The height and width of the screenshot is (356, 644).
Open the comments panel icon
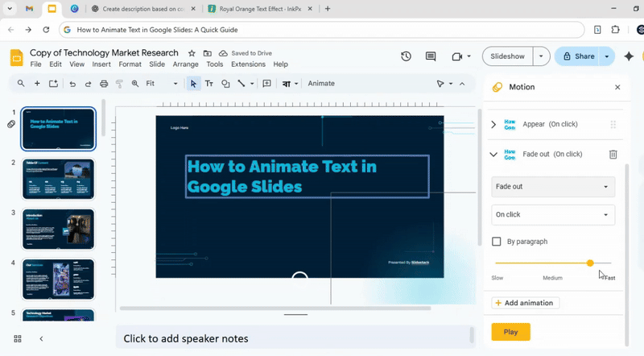pyautogui.click(x=431, y=56)
